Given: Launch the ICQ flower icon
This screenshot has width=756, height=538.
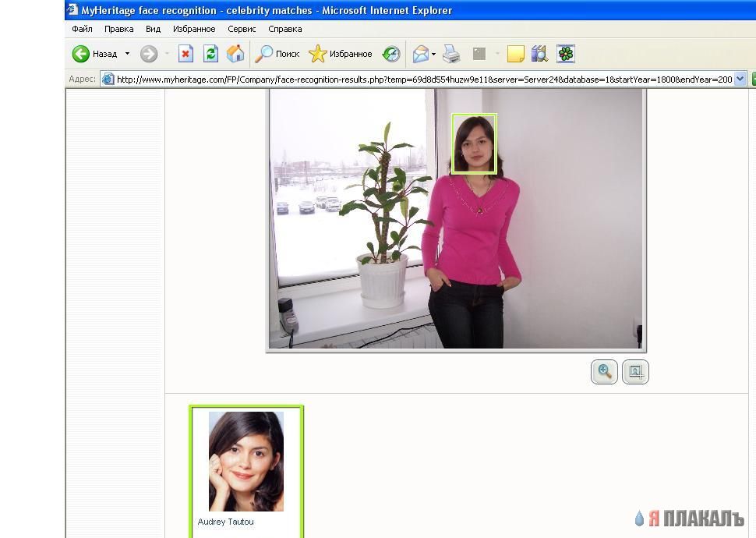Looking at the screenshot, I should (x=566, y=54).
